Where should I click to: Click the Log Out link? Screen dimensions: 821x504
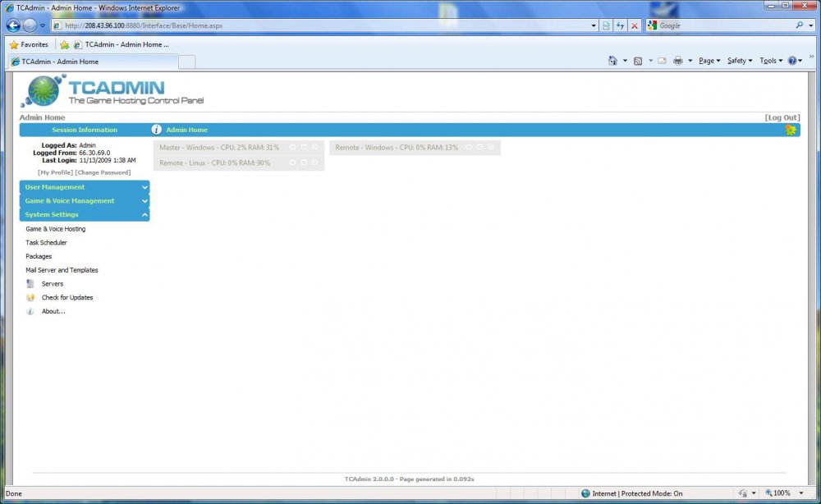782,118
